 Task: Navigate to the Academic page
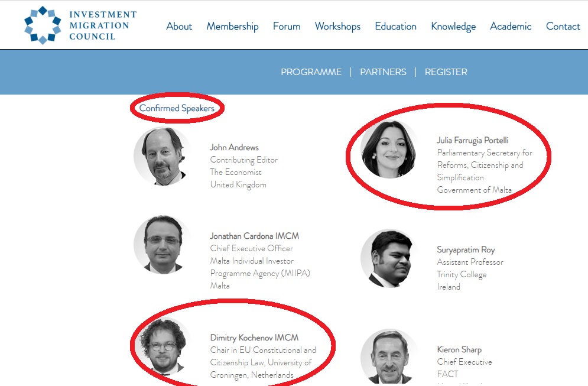(x=511, y=26)
